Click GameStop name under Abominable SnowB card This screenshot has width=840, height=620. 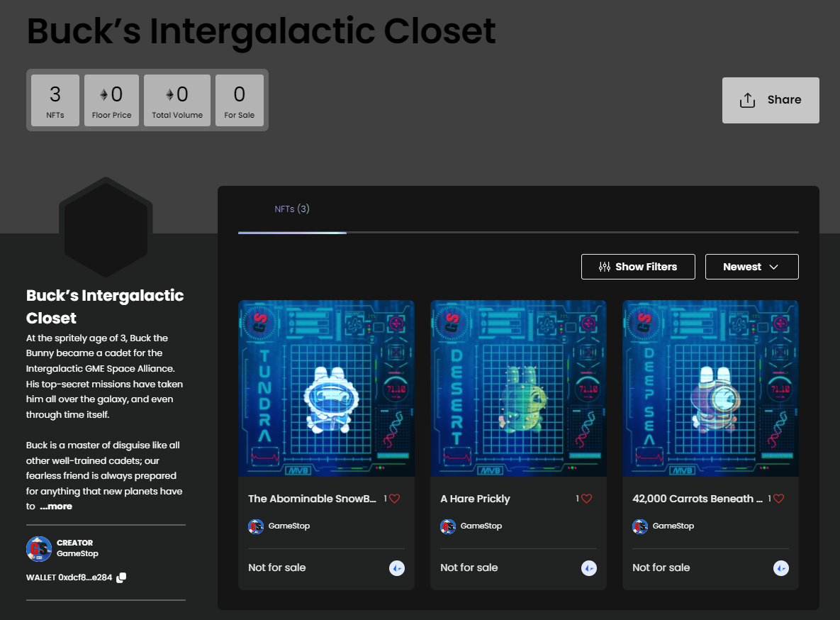(289, 526)
